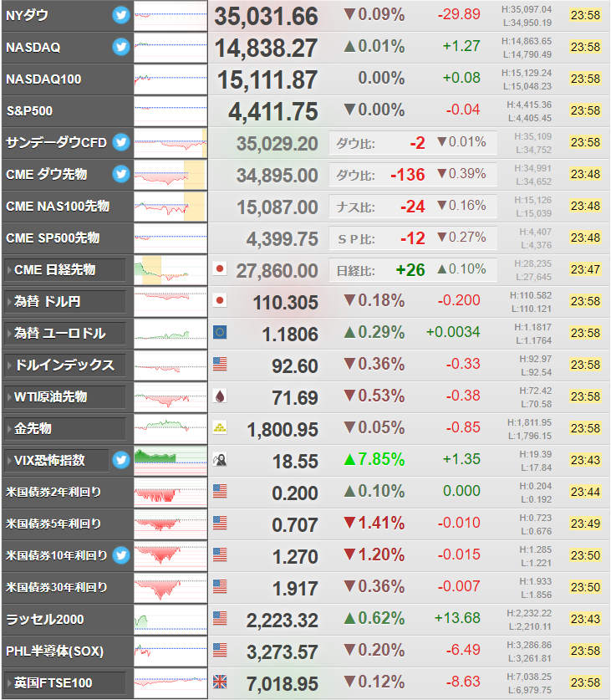Viewport: 611px width, 700px height.
Task: Click the ナス比 -24 box
Action: [x=413, y=206]
